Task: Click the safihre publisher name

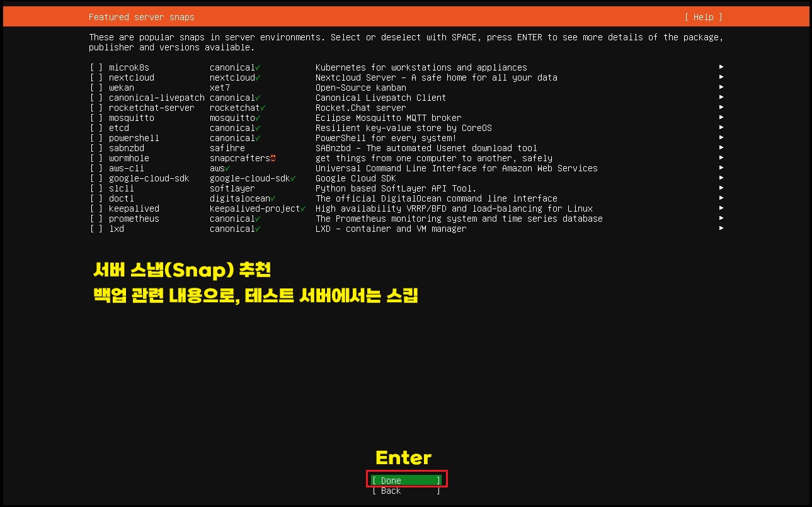Action: coord(227,148)
